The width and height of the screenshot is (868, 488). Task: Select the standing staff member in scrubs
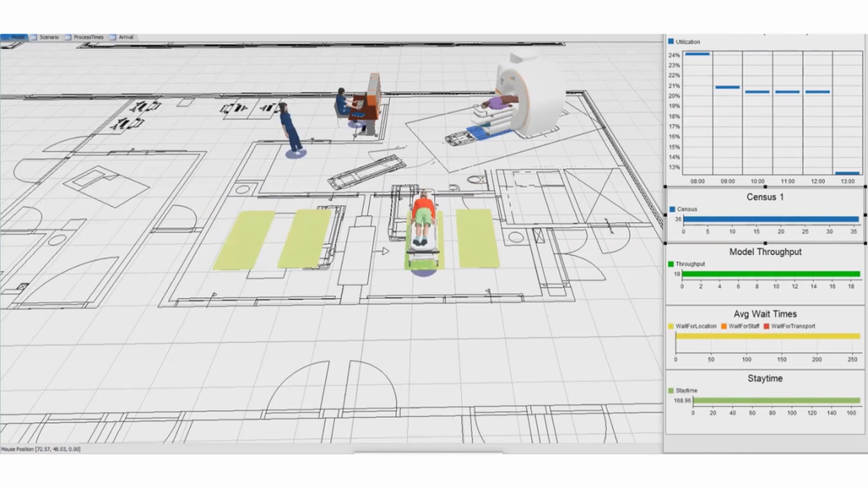(x=289, y=129)
